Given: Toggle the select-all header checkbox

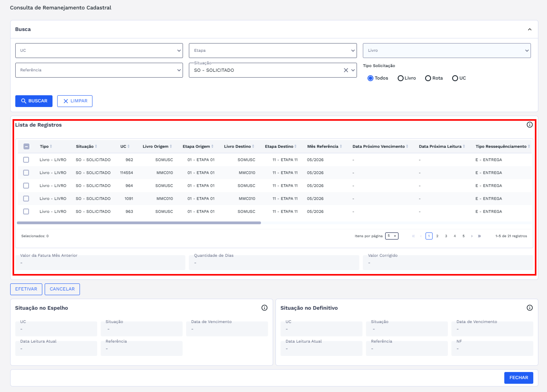Looking at the screenshot, I should coord(26,146).
